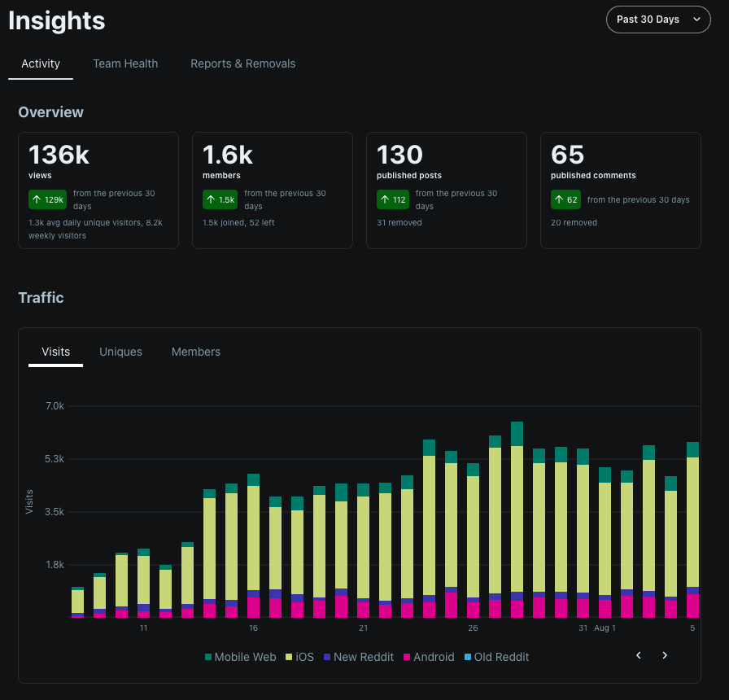The image size is (729, 700).
Task: Open the Past 30 Days dropdown
Action: pyautogui.click(x=658, y=20)
